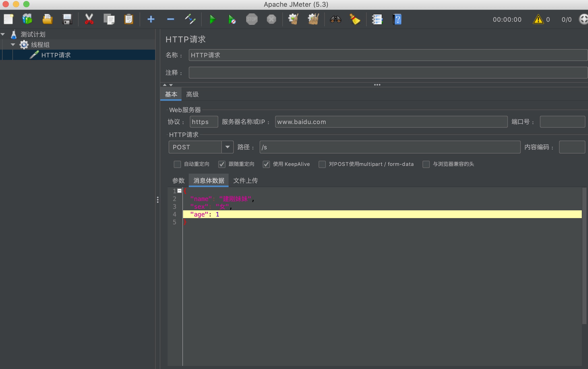Click the three-dot divider handle above tabs
The image size is (588, 369).
[377, 85]
